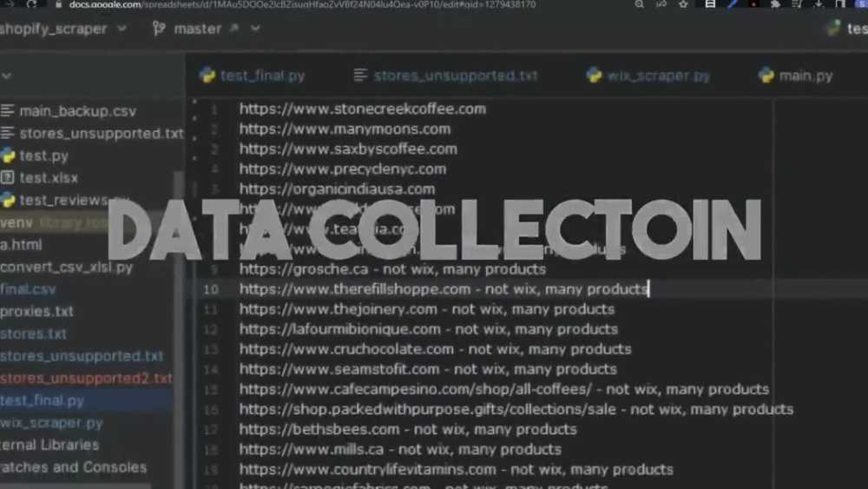This screenshot has width=868, height=489.
Task: Click the bethsbees.com line in editor
Action: pos(408,429)
